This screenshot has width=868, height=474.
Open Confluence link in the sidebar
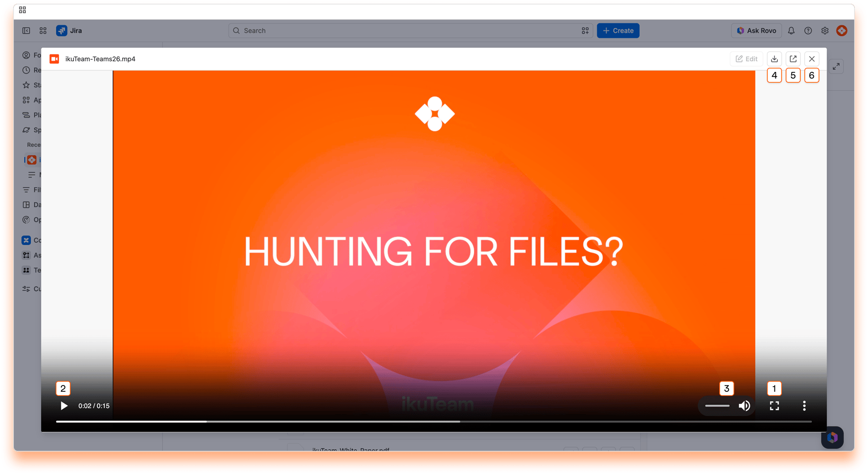click(x=31, y=240)
